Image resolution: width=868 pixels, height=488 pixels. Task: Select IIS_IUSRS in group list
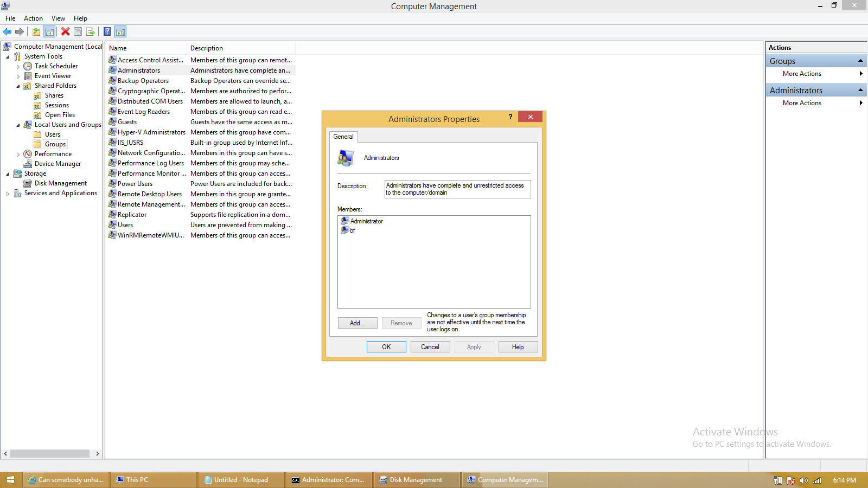[x=131, y=143]
